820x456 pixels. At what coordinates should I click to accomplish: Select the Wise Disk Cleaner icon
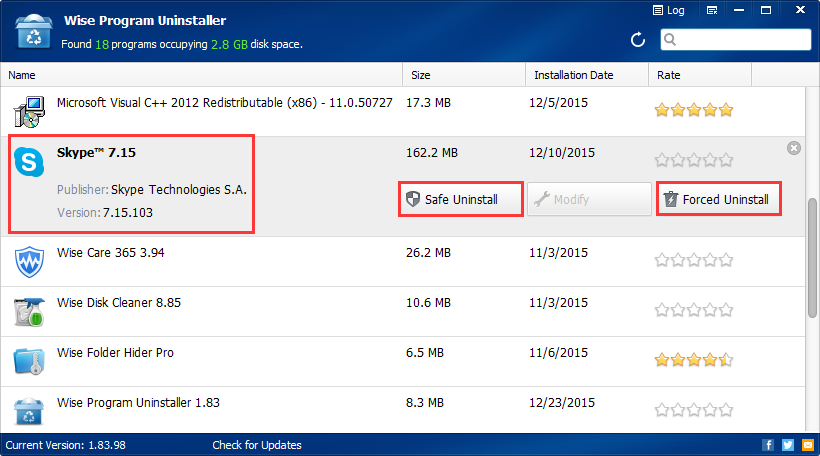click(x=29, y=312)
